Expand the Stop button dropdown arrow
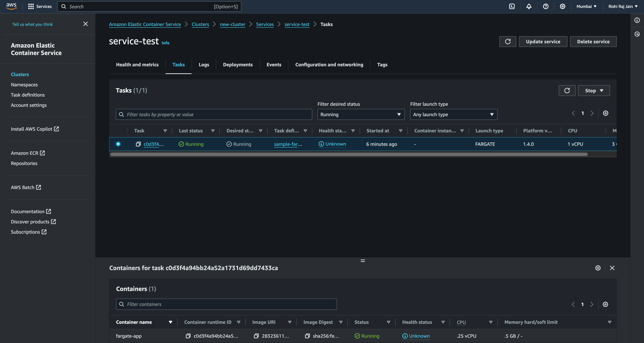Screen dimensions: 644x343 (x=602, y=90)
